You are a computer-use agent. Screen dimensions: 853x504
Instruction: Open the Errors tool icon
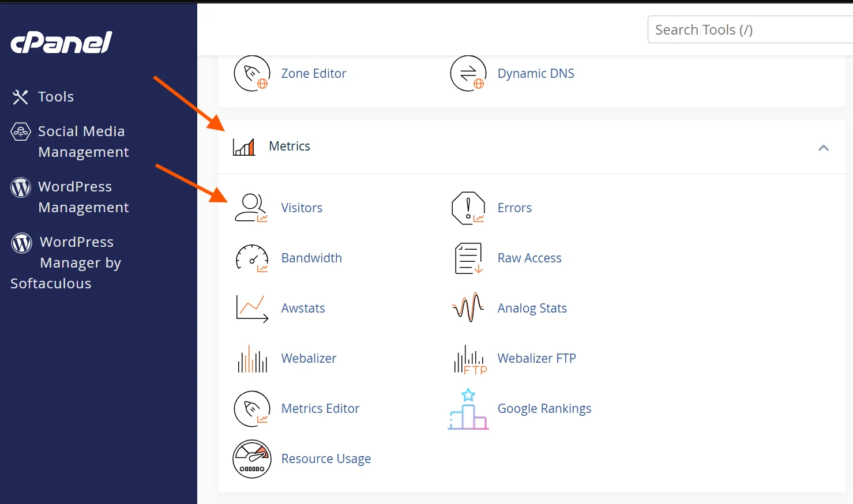tap(468, 208)
